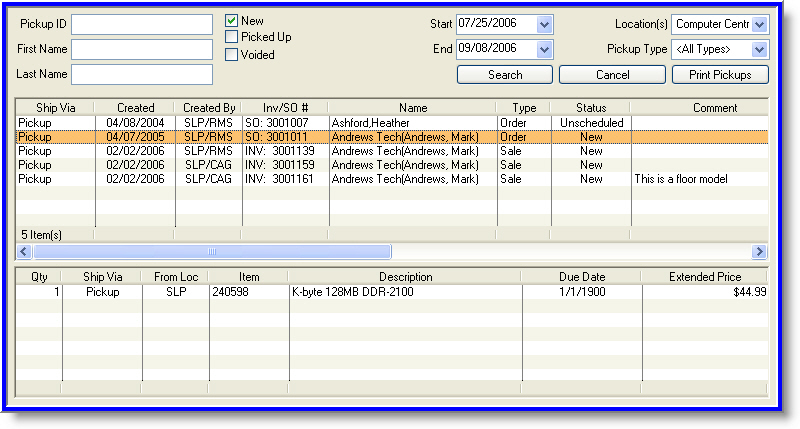This screenshot has width=800, height=429.
Task: Expand the Location(s) dropdown
Action: coord(760,24)
